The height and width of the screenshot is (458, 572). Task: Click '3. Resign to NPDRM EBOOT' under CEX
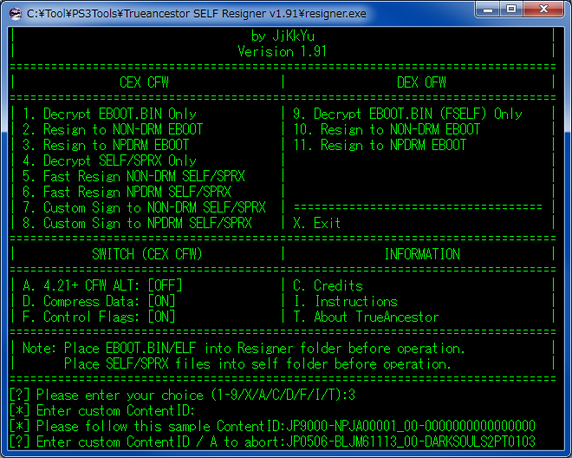[x=105, y=145]
